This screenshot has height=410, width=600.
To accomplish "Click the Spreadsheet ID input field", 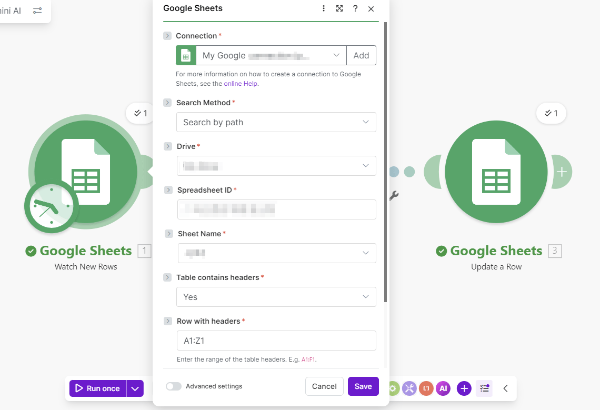I will [277, 209].
